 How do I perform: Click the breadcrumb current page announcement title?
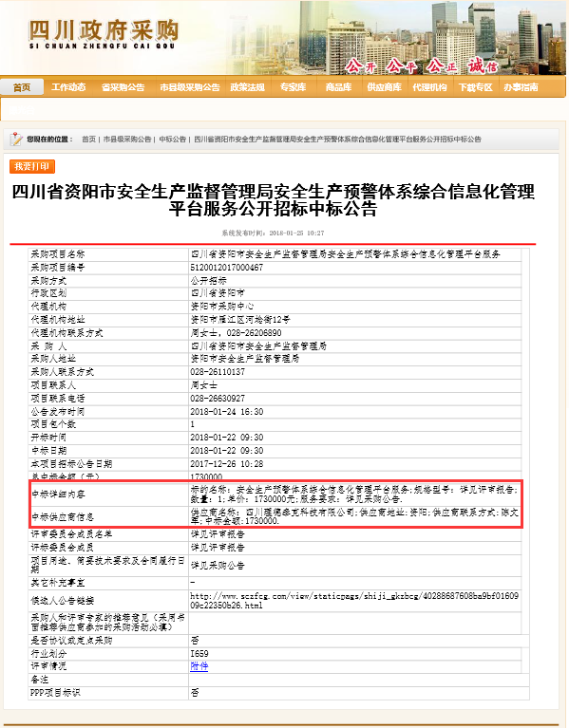(x=337, y=139)
